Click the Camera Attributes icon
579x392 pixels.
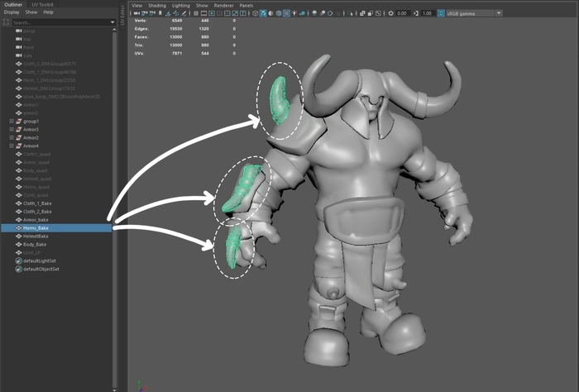(x=152, y=13)
